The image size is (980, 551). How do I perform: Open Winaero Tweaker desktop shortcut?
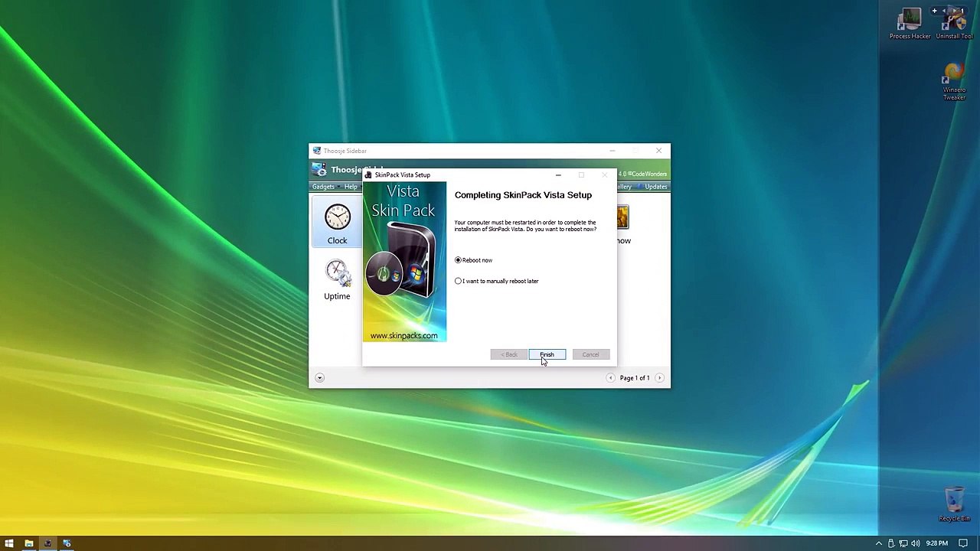(x=954, y=83)
